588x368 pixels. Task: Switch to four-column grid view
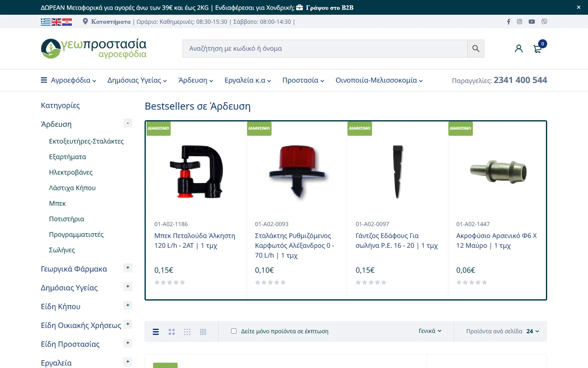(x=203, y=332)
